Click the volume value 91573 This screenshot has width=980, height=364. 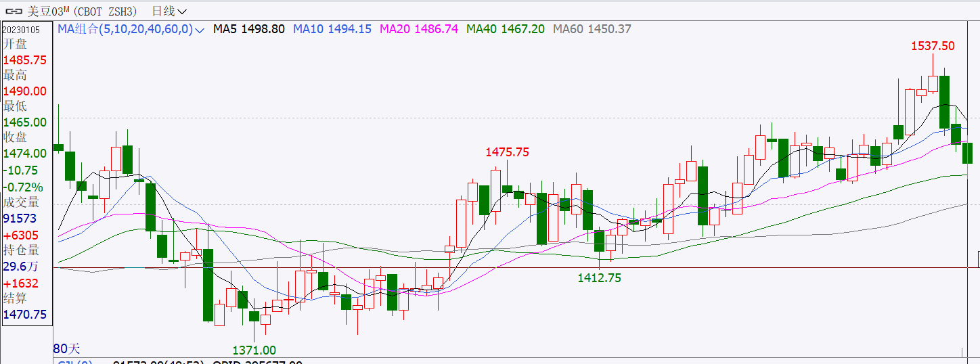coord(21,219)
